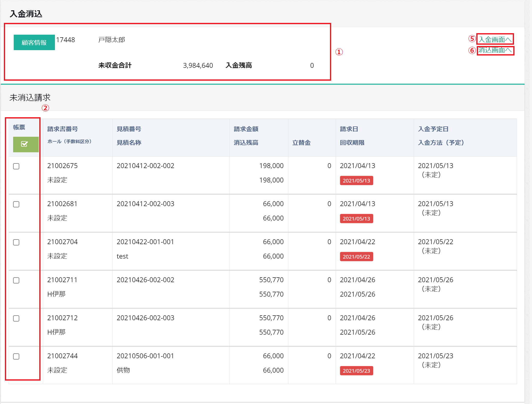Select the checkbox for invoice 21002711
Image resolution: width=532 pixels, height=404 pixels.
16,280
